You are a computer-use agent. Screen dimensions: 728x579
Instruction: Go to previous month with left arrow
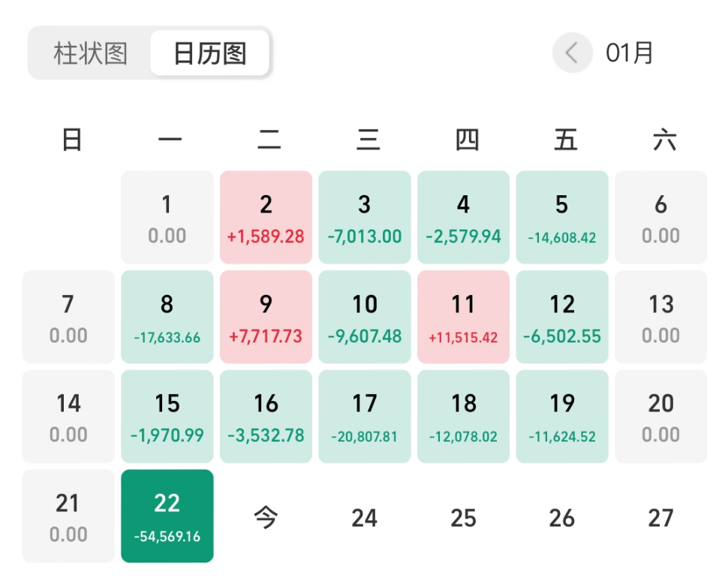pos(572,53)
